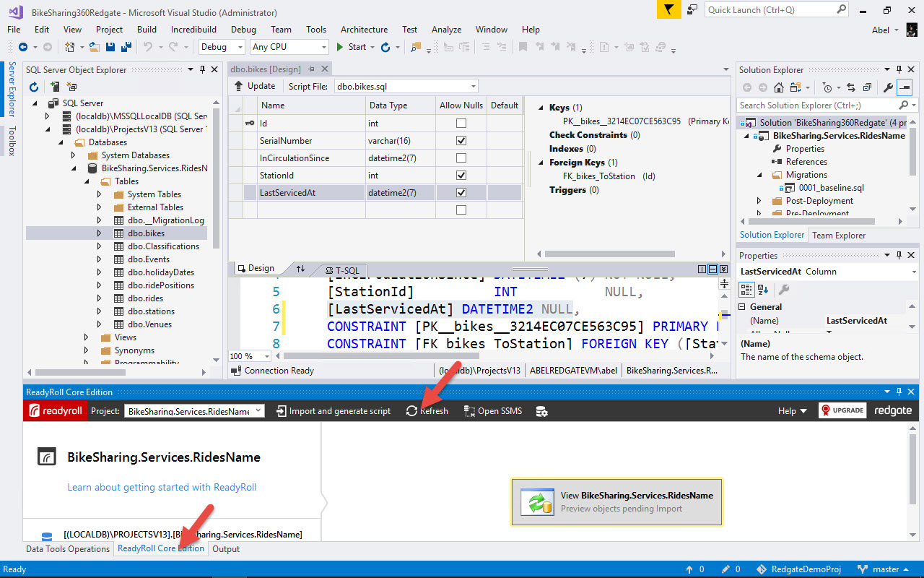This screenshot has width=924, height=578.
Task: Open the ReadyRoll Help dropdown
Action: point(792,410)
